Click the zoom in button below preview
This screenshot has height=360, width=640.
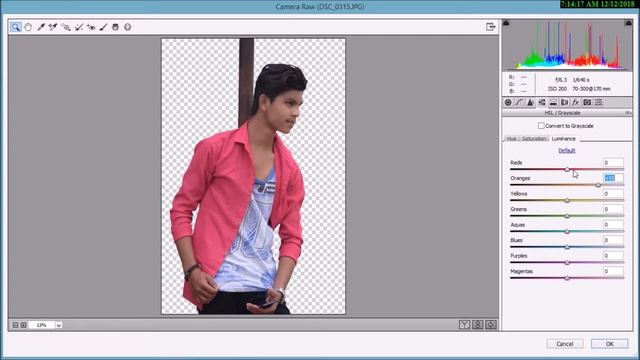point(23,325)
